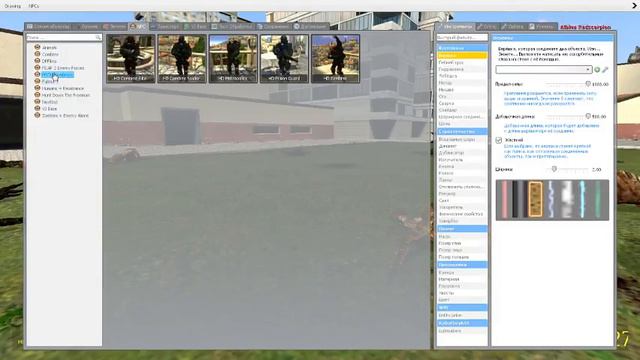Click the Hunt Down The Freeman icon
Viewport: 640px width, 360px height.
tap(37, 95)
